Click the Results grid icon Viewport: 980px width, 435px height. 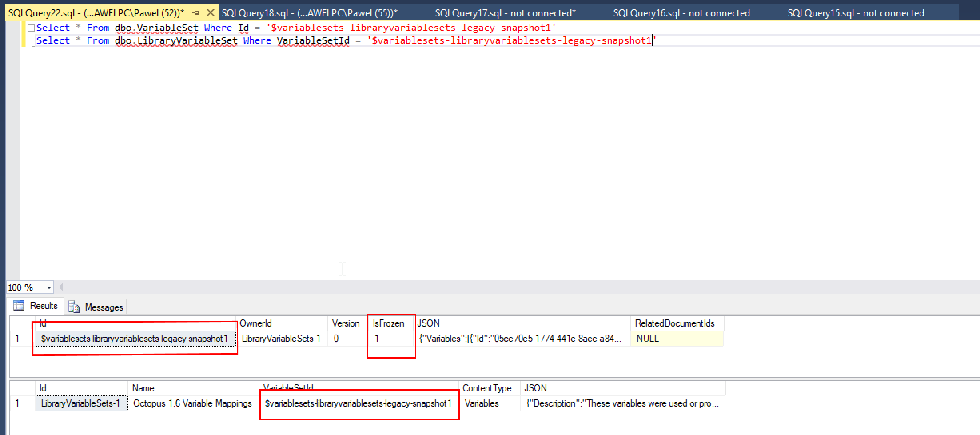tap(18, 305)
